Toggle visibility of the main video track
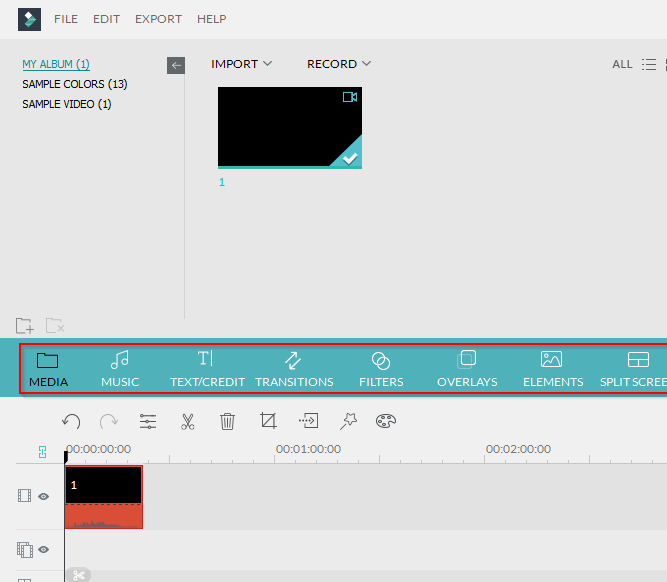Image resolution: width=667 pixels, height=582 pixels. coord(43,496)
